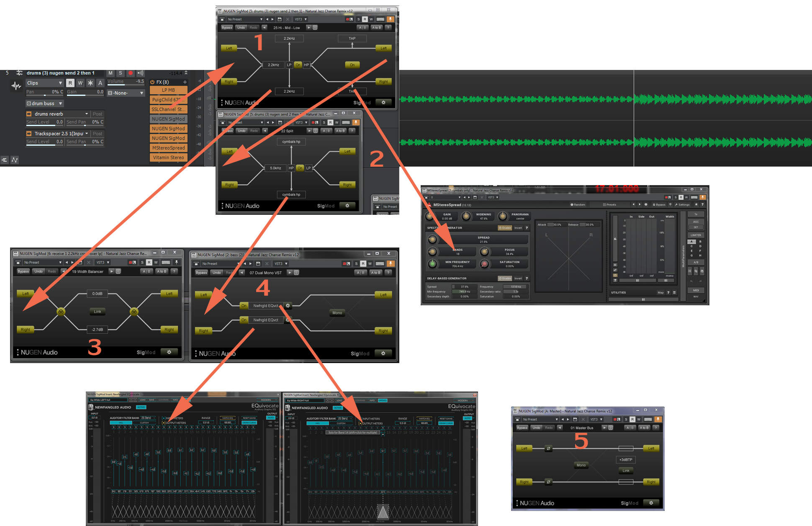Click the 0.0dB value in Width Balancer

pyautogui.click(x=97, y=294)
